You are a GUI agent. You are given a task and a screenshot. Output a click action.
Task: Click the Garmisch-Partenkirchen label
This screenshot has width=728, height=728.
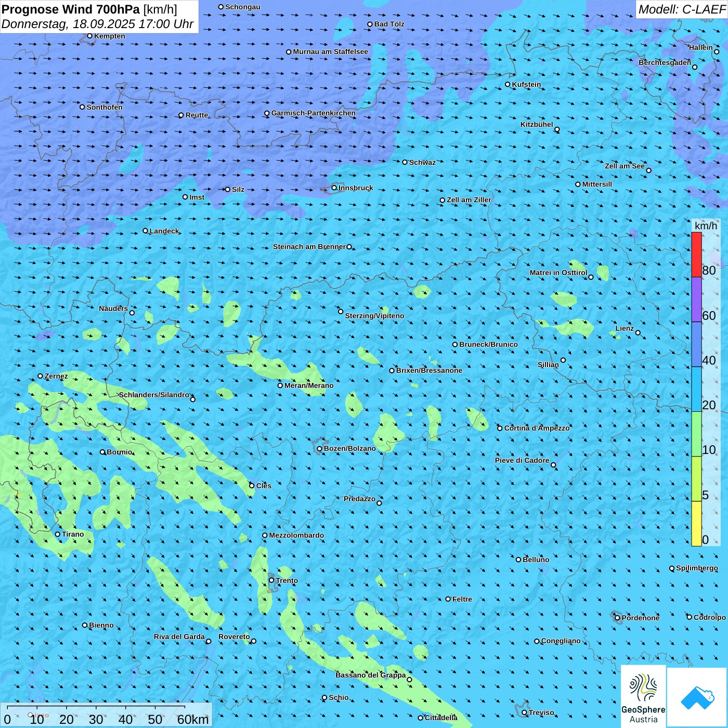tap(313, 113)
